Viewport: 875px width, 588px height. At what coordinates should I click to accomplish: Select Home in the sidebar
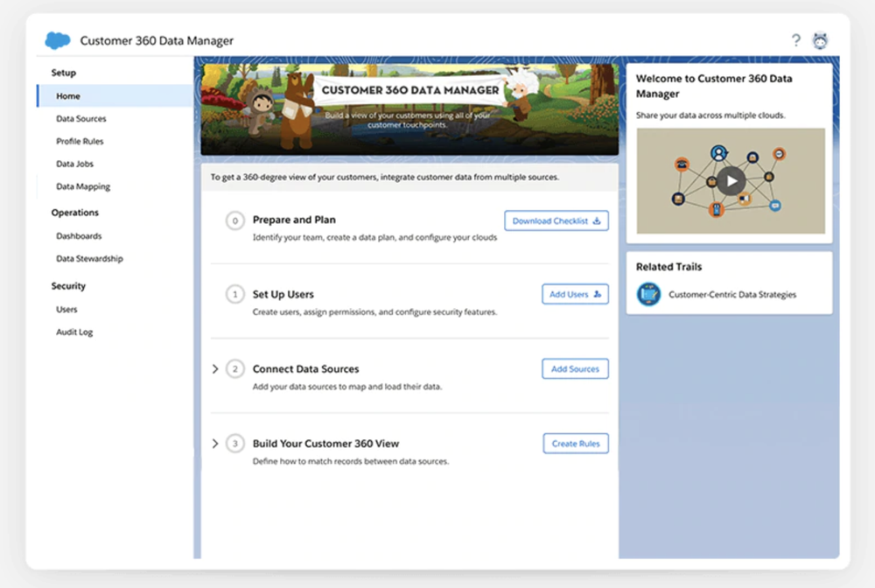115,96
